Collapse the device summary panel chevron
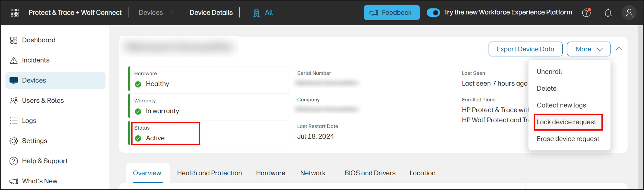 (x=619, y=49)
